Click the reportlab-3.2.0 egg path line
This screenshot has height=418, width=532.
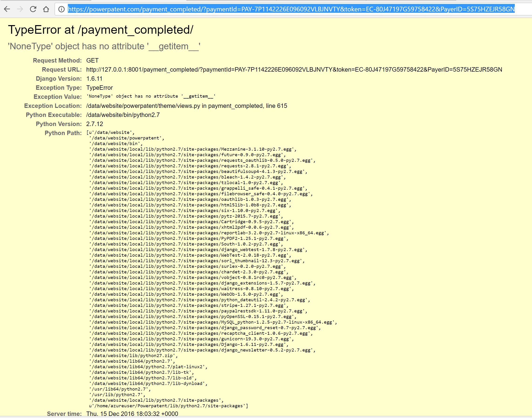click(x=209, y=233)
